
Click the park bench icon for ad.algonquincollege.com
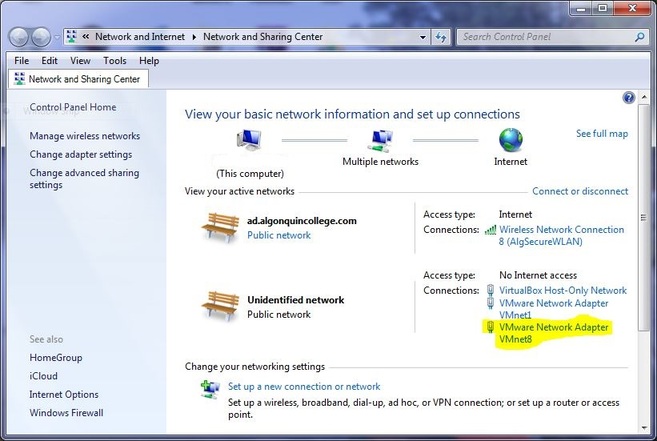click(220, 227)
